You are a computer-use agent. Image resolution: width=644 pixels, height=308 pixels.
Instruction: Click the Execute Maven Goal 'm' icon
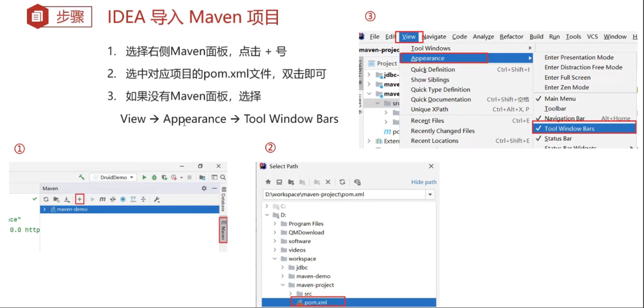102,199
